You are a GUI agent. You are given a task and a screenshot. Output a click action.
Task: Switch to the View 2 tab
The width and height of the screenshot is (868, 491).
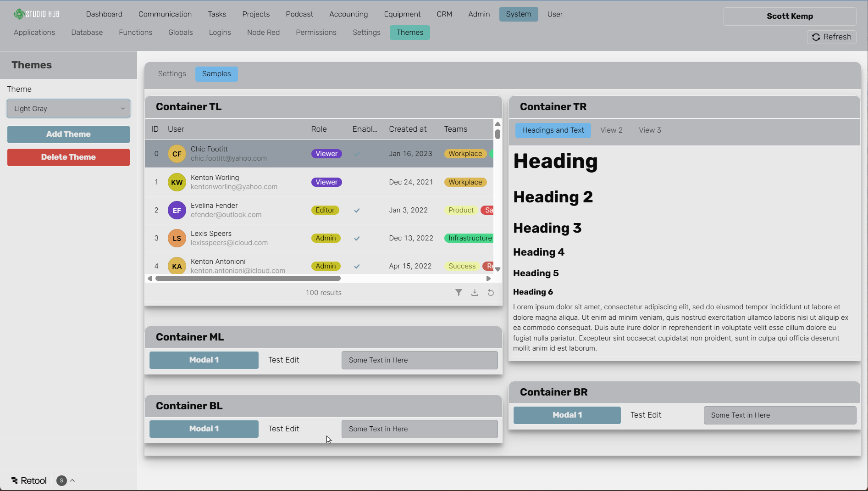[611, 130]
